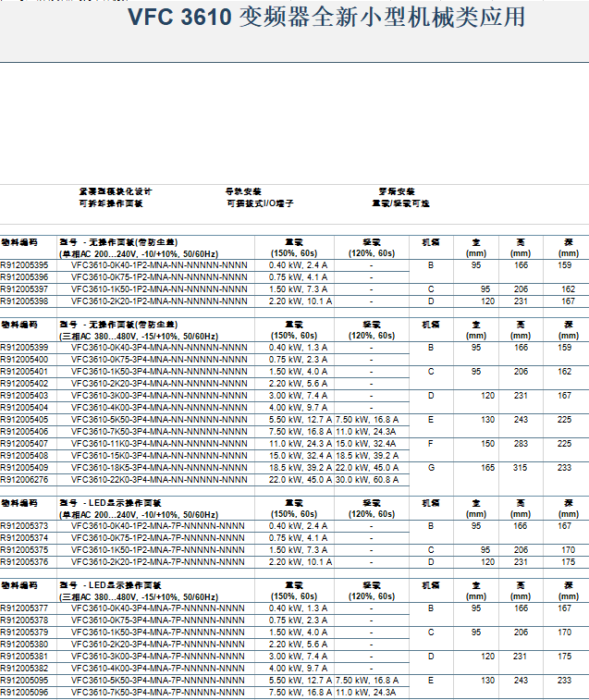Click model VFC3610-3K00-3P4-MNA-7P-NNNNN-NNNN
The image size is (589, 700).
pos(157,657)
